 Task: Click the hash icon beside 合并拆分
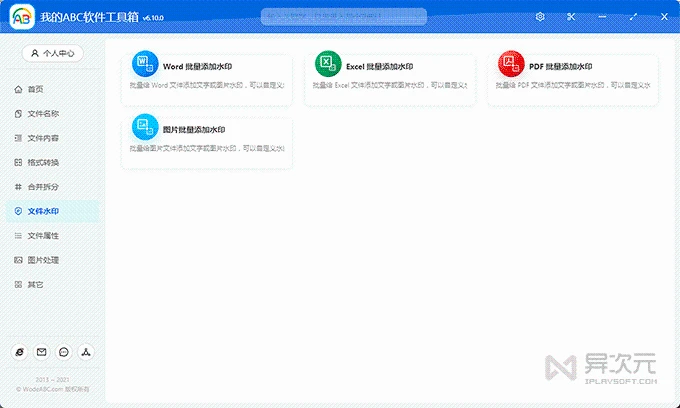tap(18, 187)
